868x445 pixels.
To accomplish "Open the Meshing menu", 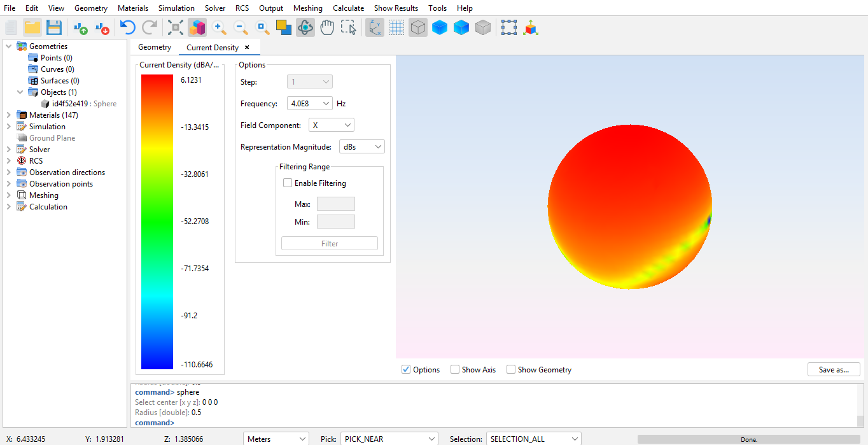I will click(307, 8).
